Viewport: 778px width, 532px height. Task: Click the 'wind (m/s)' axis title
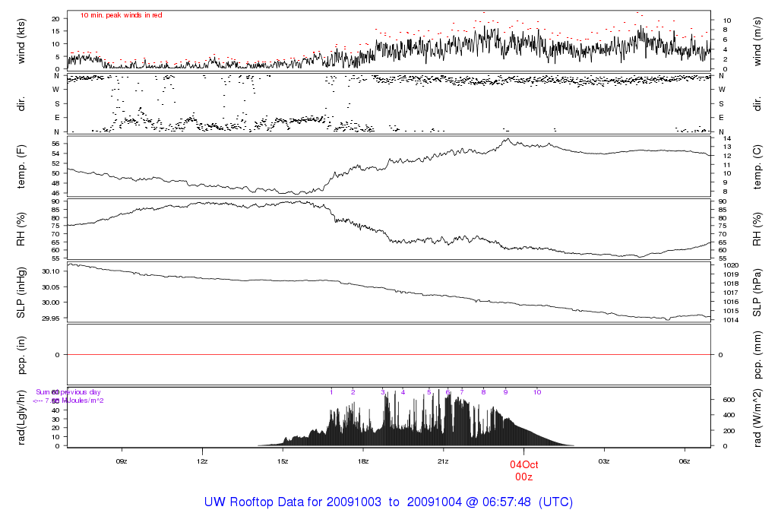tap(757, 41)
